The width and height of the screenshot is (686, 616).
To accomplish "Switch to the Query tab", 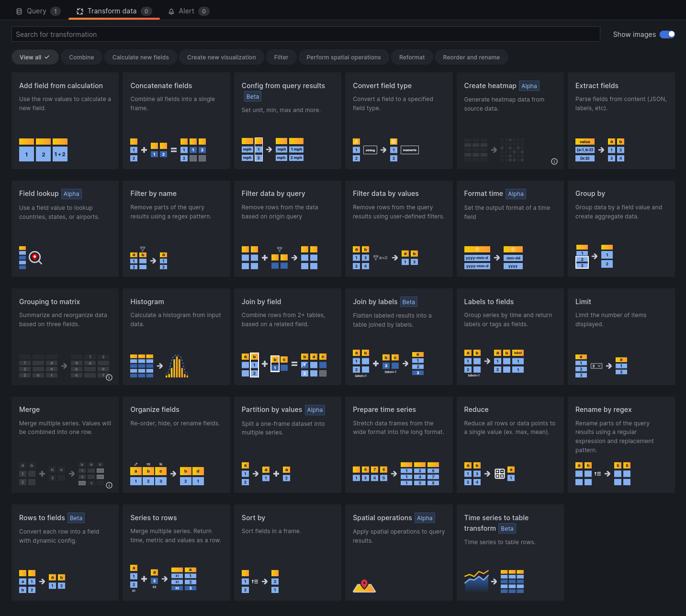I will [x=37, y=11].
